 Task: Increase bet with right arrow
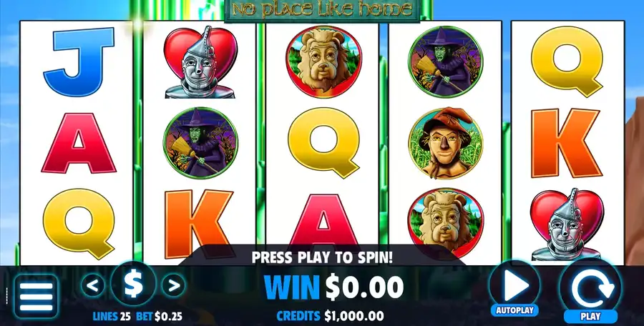(173, 285)
